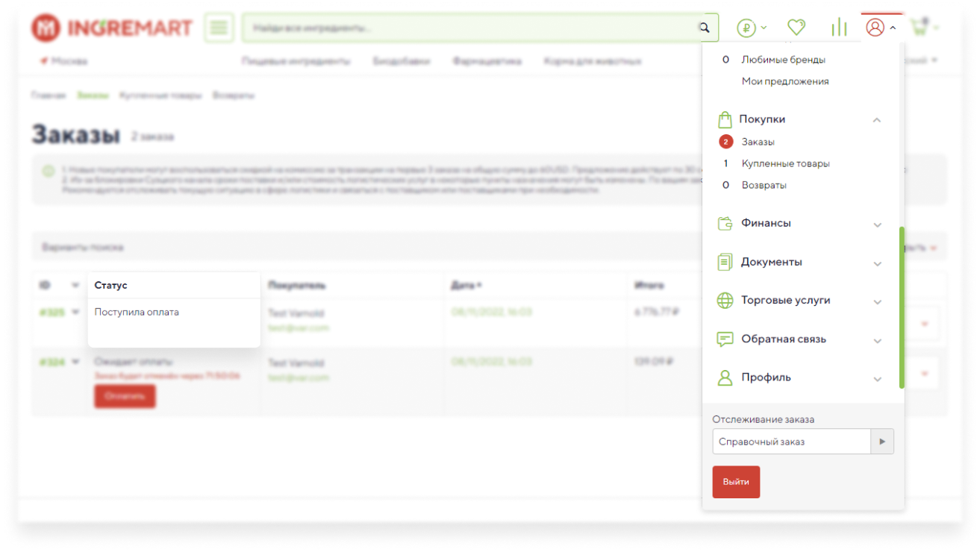Open the ruble currency selector
The height and width of the screenshot is (552, 980).
(752, 28)
